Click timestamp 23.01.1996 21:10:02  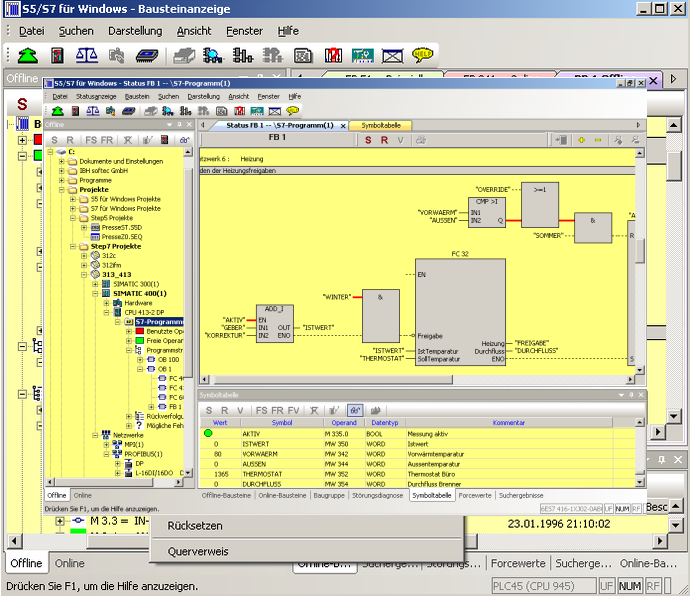click(x=559, y=524)
